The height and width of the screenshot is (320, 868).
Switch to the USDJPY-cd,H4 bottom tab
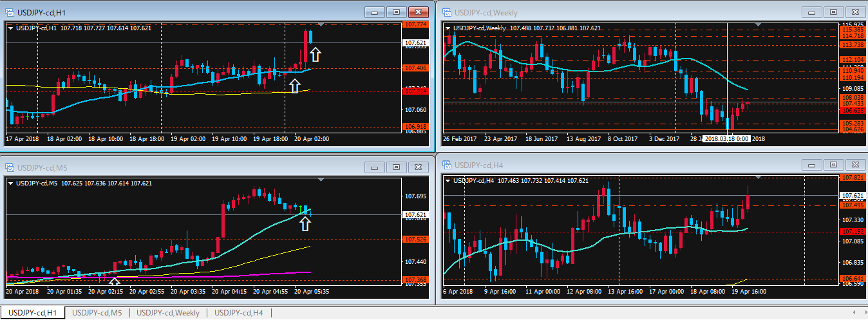pyautogui.click(x=239, y=313)
